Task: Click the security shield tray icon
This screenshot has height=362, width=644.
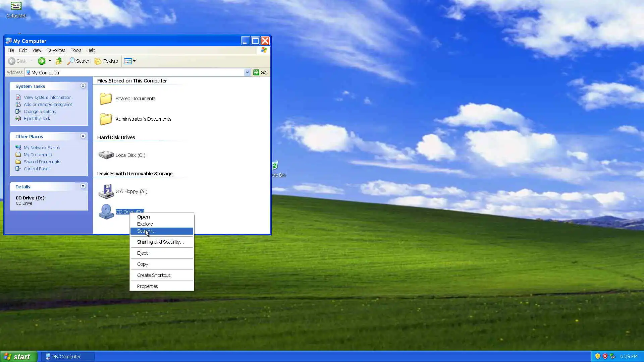Action: [597, 356]
